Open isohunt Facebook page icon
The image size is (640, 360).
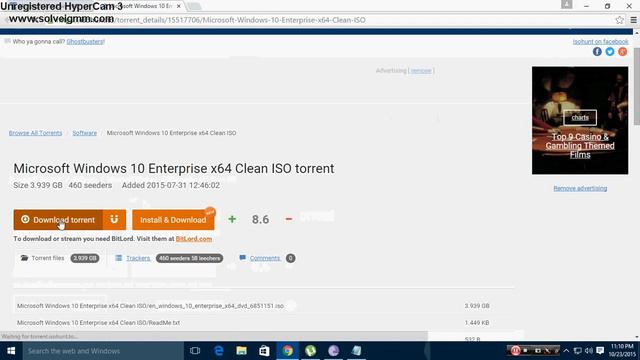click(597, 51)
